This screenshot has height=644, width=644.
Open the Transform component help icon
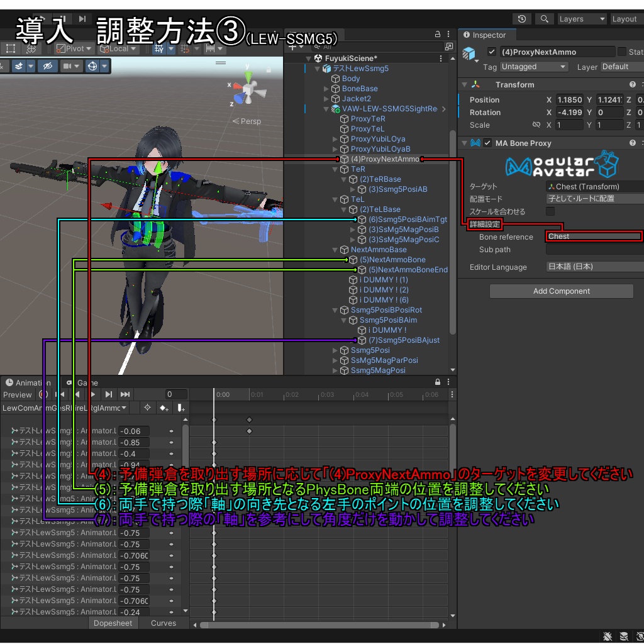633,85
